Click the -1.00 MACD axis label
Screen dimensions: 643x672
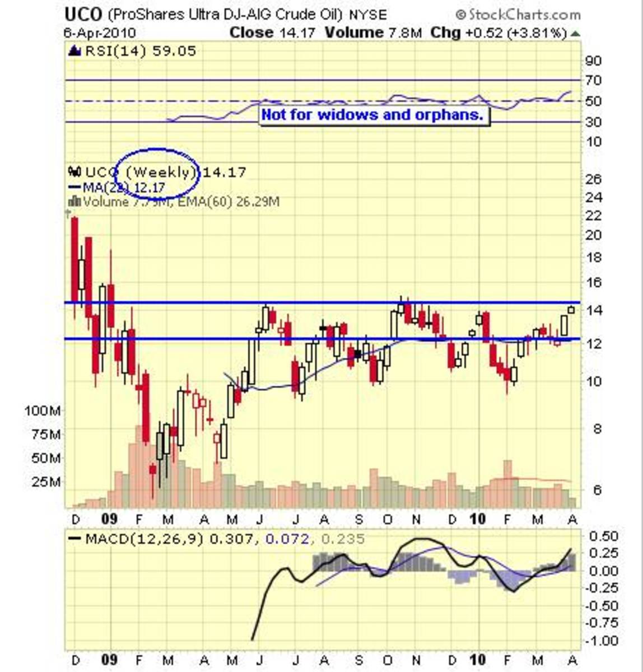coord(603,641)
